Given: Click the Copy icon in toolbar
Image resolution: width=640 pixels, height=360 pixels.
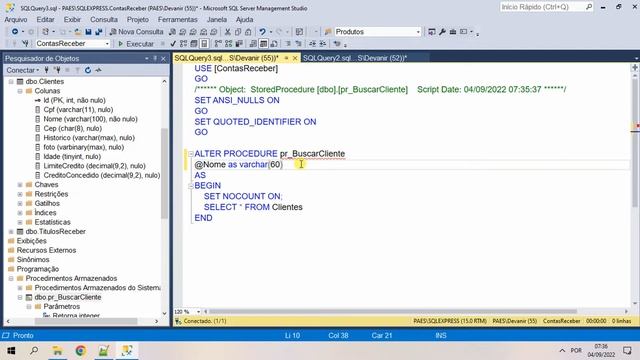Looking at the screenshot, I should [238, 32].
